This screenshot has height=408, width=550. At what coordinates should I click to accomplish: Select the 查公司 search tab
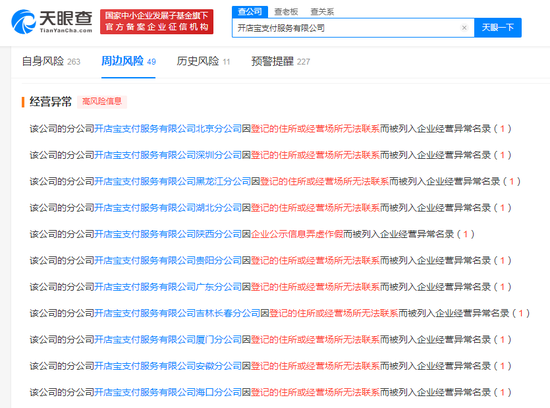tap(250, 12)
